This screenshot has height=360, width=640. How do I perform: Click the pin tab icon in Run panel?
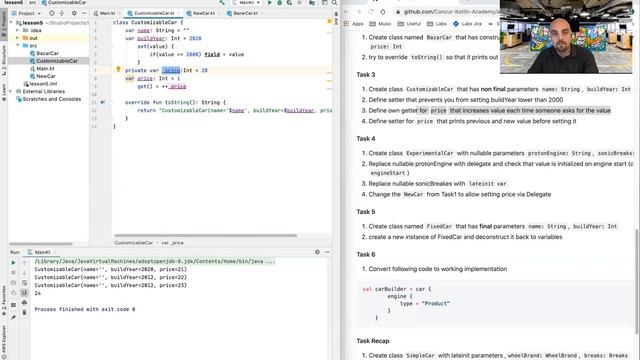pyautogui.click(x=13, y=317)
